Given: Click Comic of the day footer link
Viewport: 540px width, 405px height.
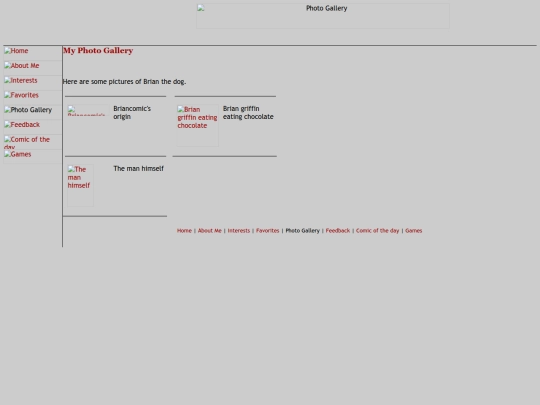Looking at the screenshot, I should click(x=377, y=231).
